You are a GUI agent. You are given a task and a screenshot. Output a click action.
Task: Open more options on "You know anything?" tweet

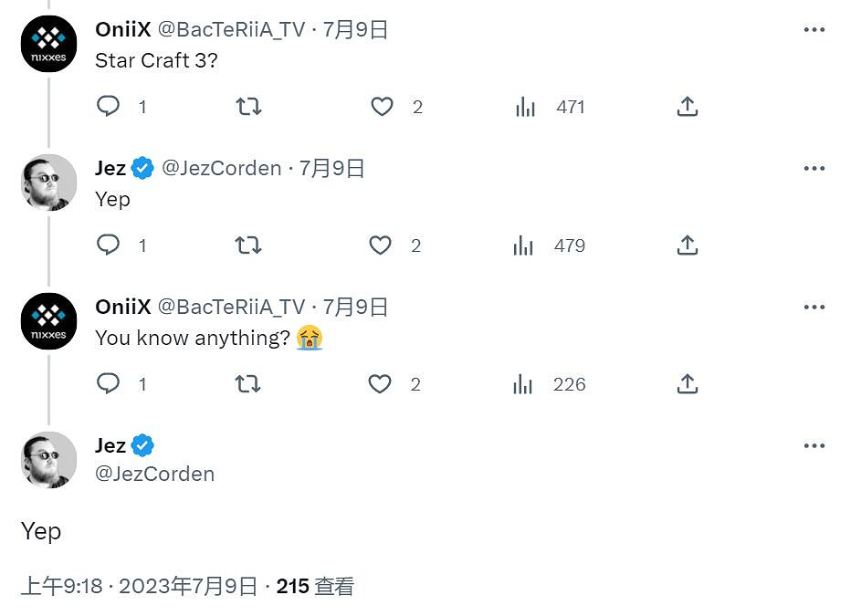(x=814, y=306)
